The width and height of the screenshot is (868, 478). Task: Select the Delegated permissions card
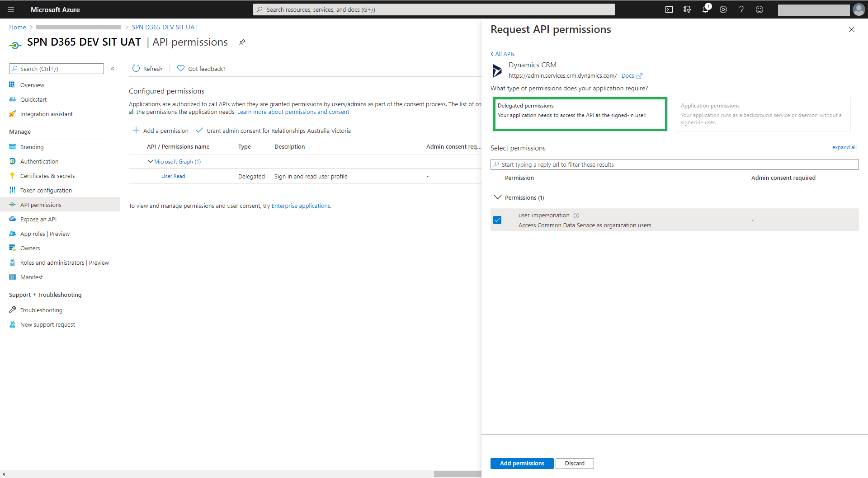click(x=580, y=114)
